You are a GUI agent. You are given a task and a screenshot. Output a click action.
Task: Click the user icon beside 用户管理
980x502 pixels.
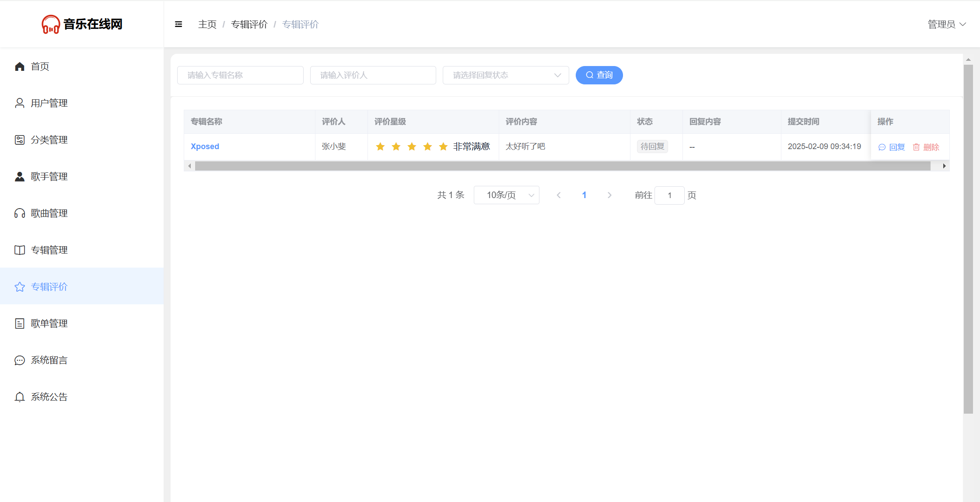(x=20, y=103)
